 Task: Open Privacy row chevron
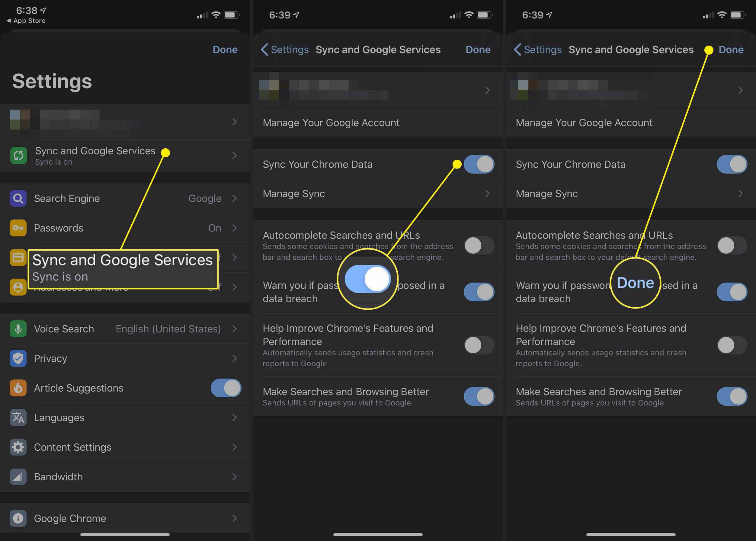(235, 358)
